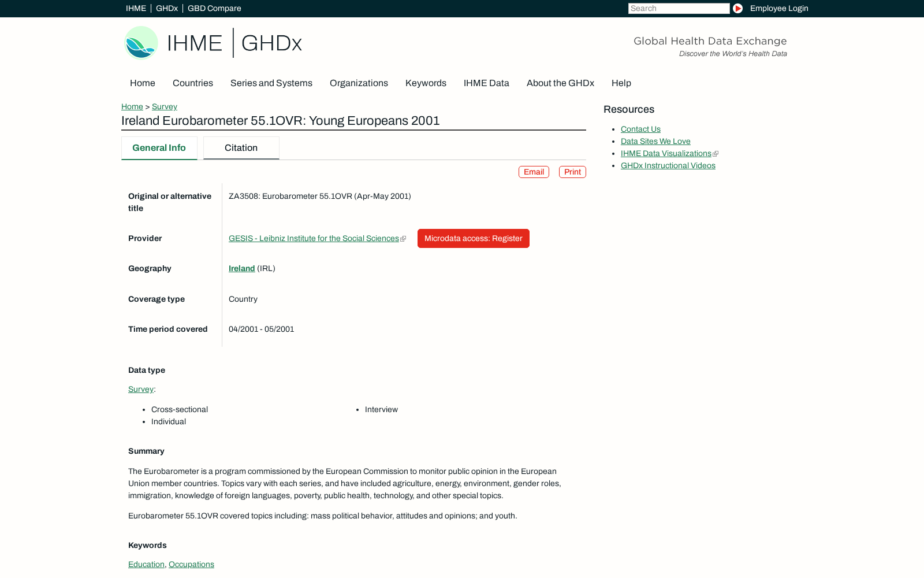Click external link icon beside IHME Data Visualizations
This screenshot has width=924, height=578.
click(x=716, y=154)
